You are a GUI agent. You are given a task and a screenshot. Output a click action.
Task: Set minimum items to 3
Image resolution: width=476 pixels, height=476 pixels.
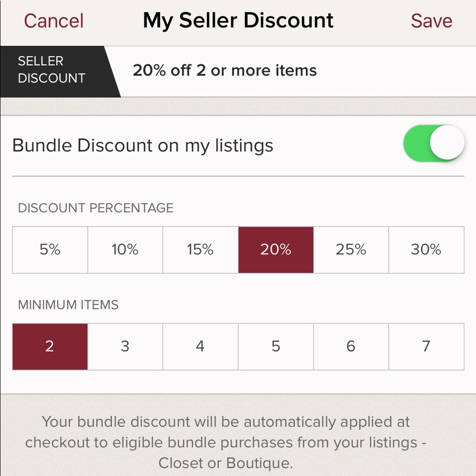click(x=125, y=346)
